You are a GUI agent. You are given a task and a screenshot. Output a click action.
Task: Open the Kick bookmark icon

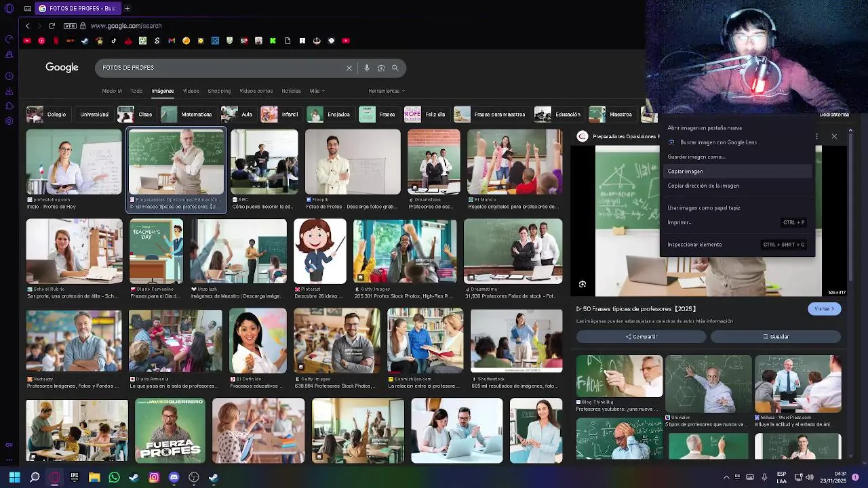click(273, 41)
